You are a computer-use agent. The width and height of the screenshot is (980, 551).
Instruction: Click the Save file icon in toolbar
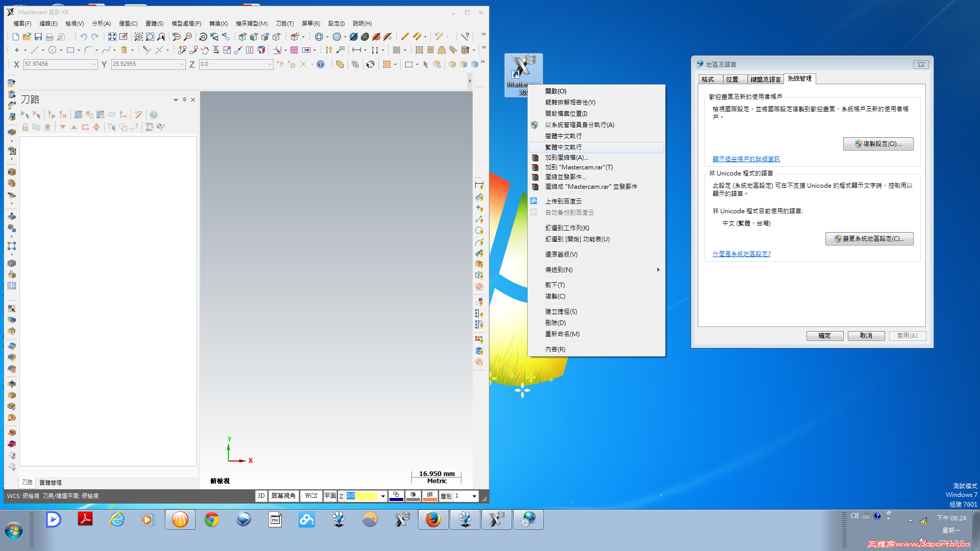click(x=38, y=37)
